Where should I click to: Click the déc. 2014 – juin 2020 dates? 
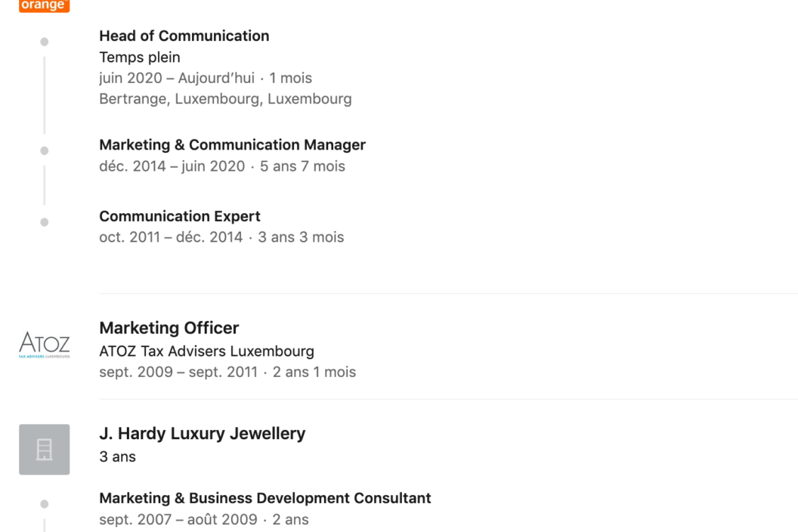[172, 166]
